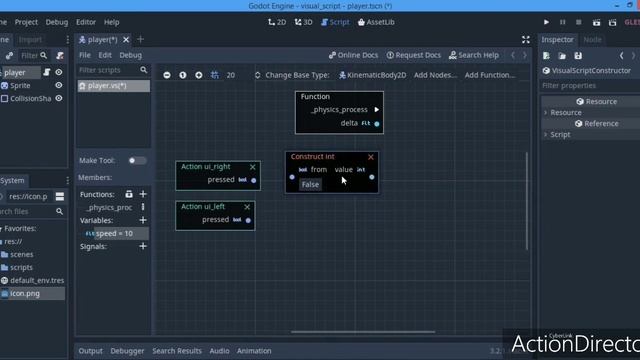This screenshot has height=360, width=640.
Task: Expand the Script section in Inspector
Action: point(560,135)
